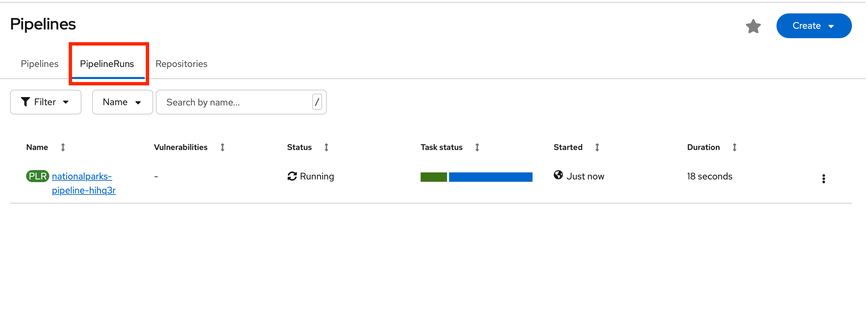This screenshot has width=868, height=312.
Task: Sort by Vulnerabilities column arrow icon
Action: pyautogui.click(x=223, y=147)
